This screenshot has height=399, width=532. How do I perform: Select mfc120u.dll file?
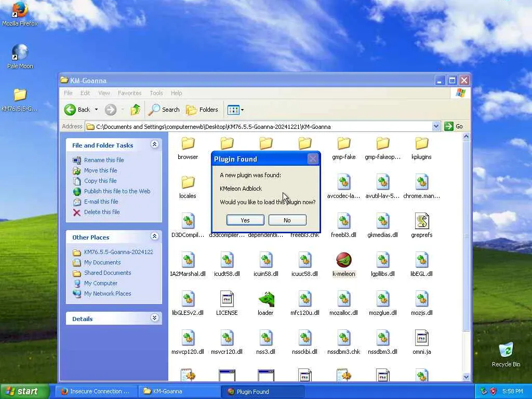[304, 303]
